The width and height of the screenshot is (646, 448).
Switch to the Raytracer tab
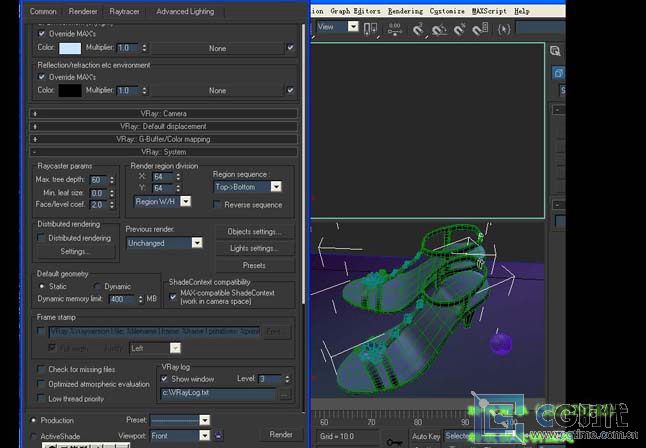point(124,11)
